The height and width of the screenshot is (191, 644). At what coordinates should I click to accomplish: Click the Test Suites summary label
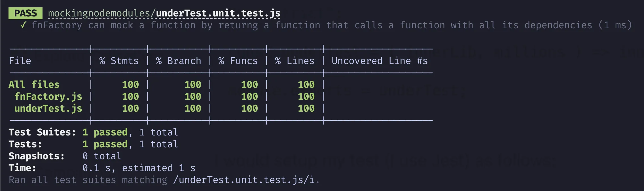pos(42,132)
